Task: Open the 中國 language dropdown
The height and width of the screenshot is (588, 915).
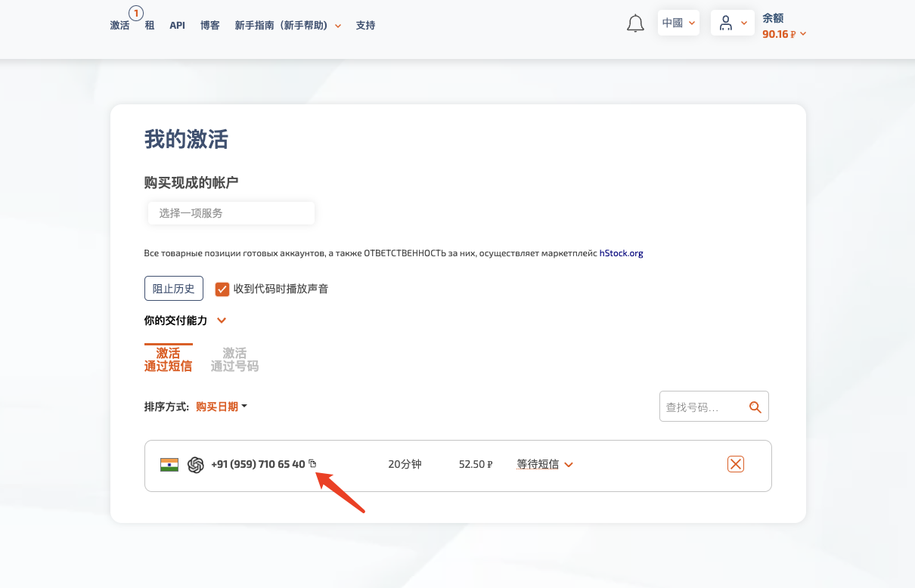Action: pyautogui.click(x=678, y=23)
